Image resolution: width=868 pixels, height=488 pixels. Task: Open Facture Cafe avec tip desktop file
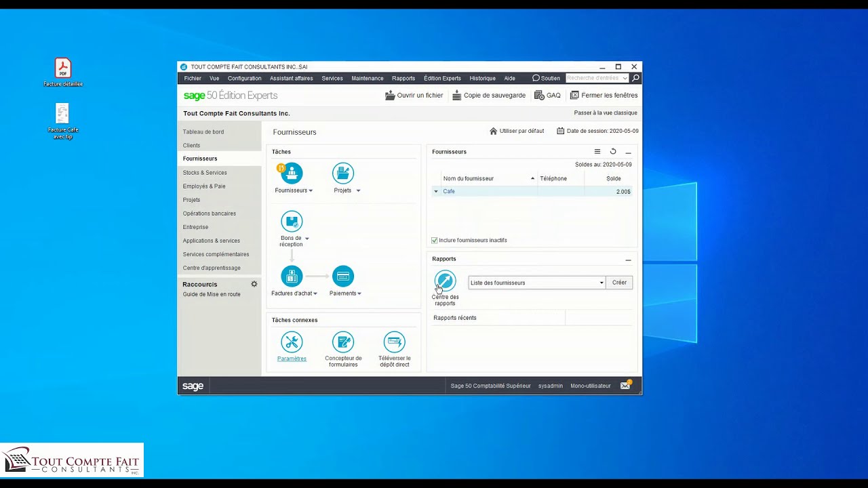click(63, 121)
